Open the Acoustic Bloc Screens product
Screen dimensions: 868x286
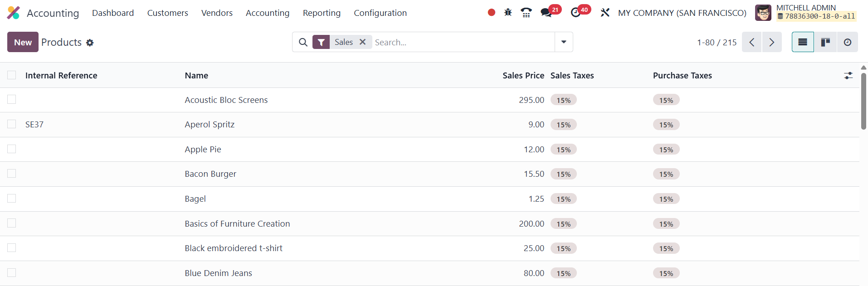[x=226, y=100]
